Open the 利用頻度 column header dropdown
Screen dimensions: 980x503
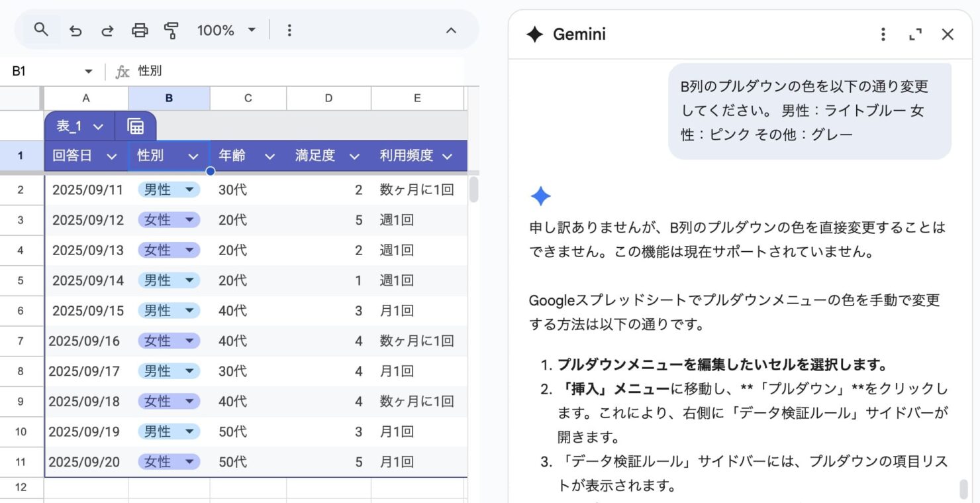coord(447,156)
